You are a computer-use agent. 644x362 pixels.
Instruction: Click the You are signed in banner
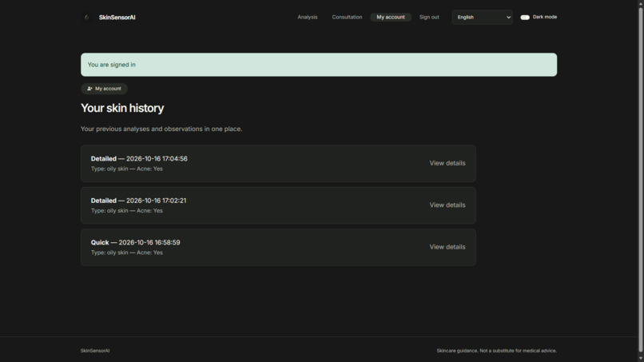point(319,65)
